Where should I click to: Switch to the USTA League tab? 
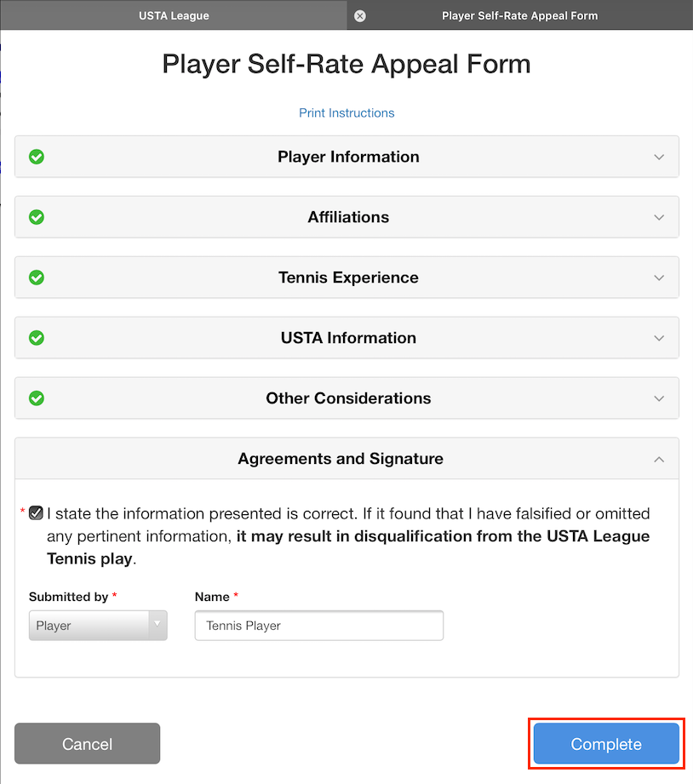(x=174, y=15)
